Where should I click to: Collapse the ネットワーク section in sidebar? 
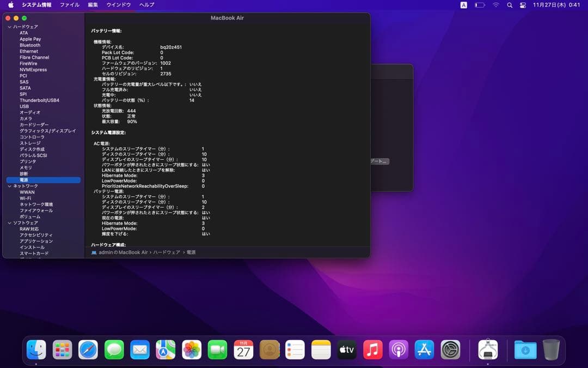pos(9,186)
